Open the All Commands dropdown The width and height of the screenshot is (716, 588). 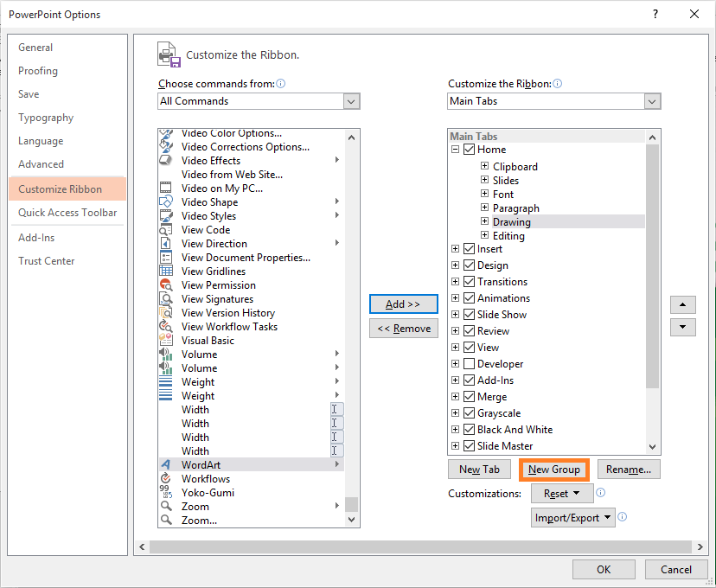(x=351, y=101)
